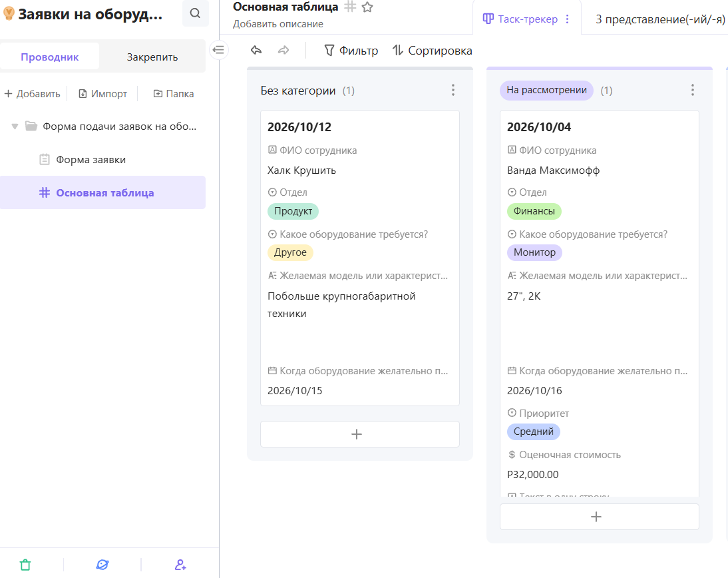The width and height of the screenshot is (728, 578).
Task: Click the undo arrow
Action: pyautogui.click(x=256, y=50)
